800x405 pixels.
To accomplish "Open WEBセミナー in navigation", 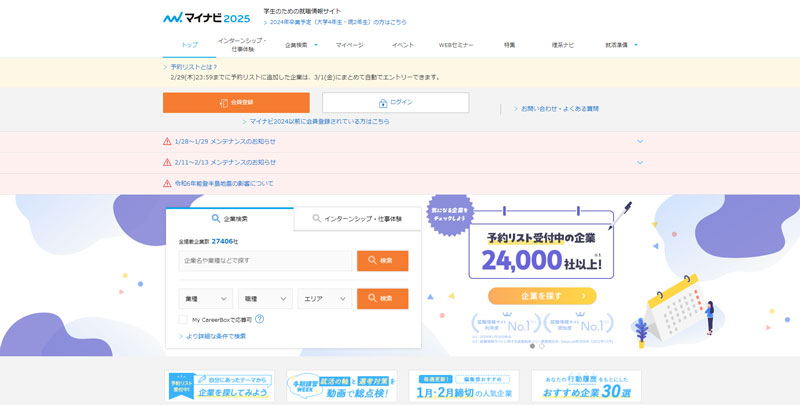I will (x=456, y=45).
